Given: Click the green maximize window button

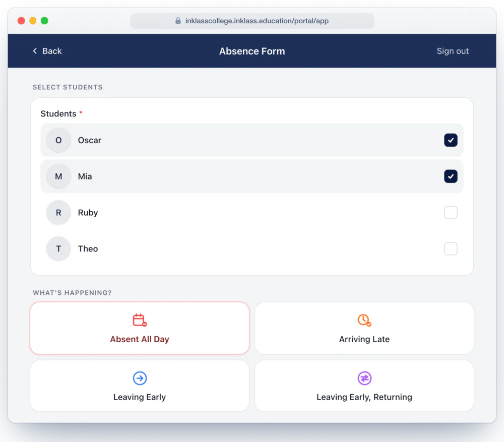Looking at the screenshot, I should (x=44, y=21).
